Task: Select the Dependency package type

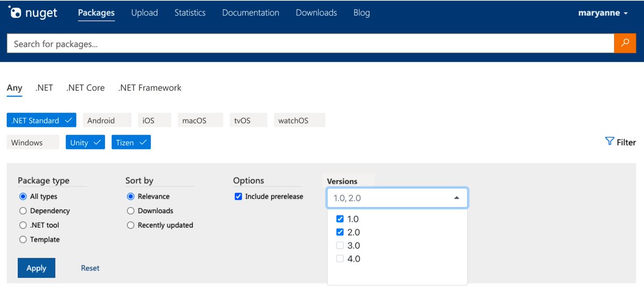Action: (23, 211)
